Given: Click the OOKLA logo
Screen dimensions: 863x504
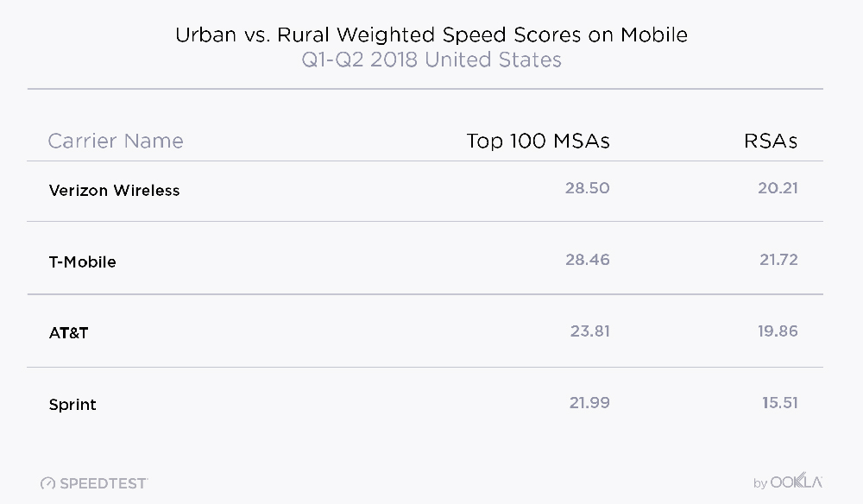Looking at the screenshot, I should 797,482.
